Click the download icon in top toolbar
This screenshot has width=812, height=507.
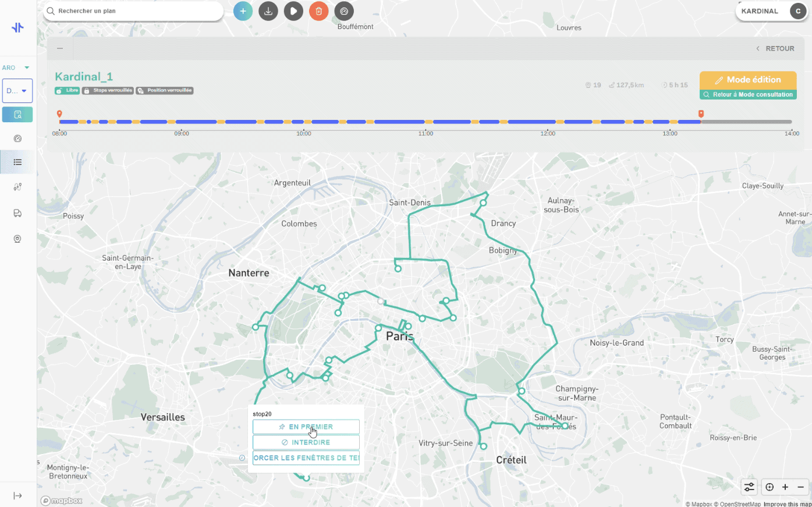[268, 11]
